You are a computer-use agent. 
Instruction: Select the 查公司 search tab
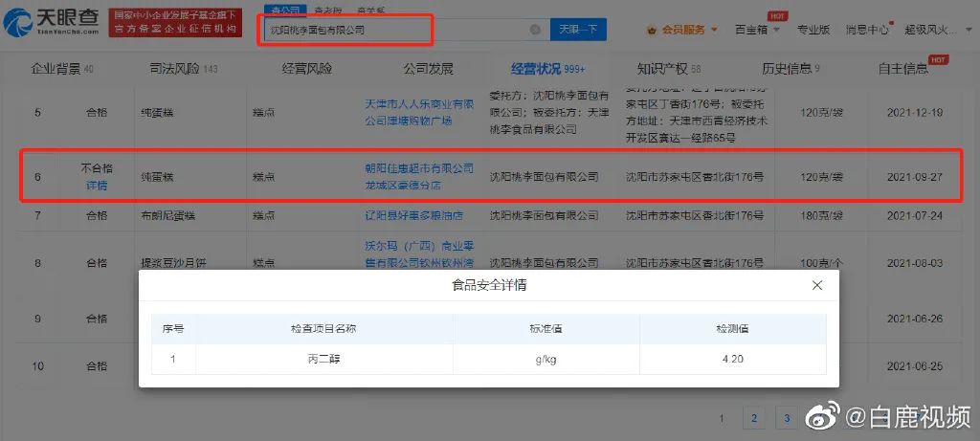[285, 10]
